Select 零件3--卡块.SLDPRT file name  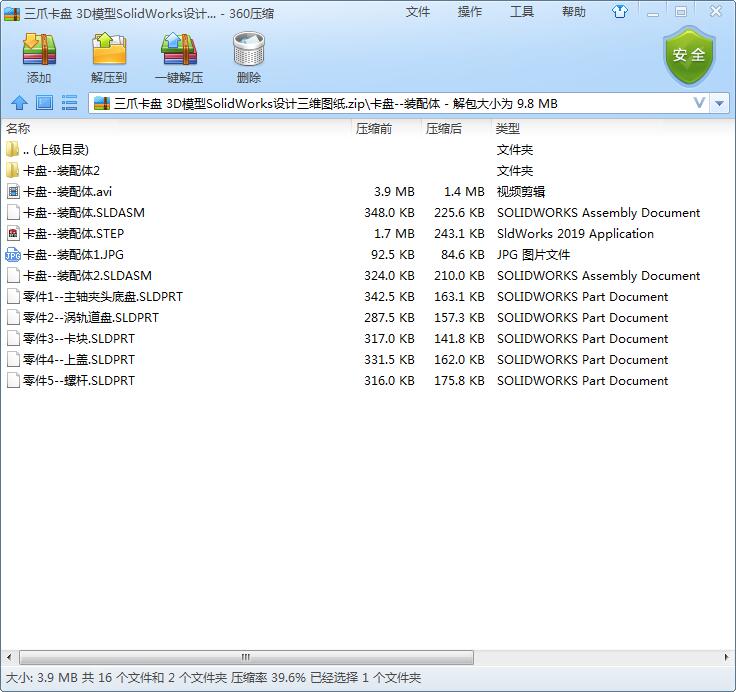point(79,338)
